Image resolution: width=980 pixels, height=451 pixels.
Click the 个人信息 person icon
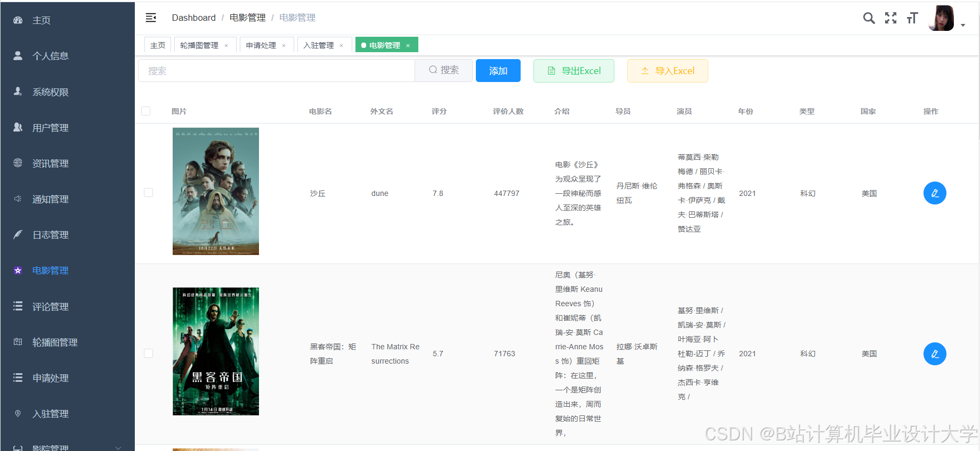18,55
